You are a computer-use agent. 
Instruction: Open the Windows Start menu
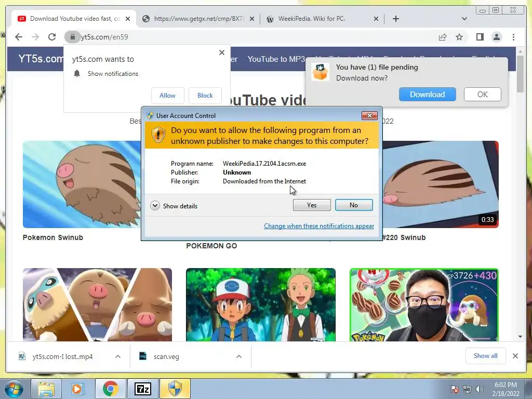[13, 389]
